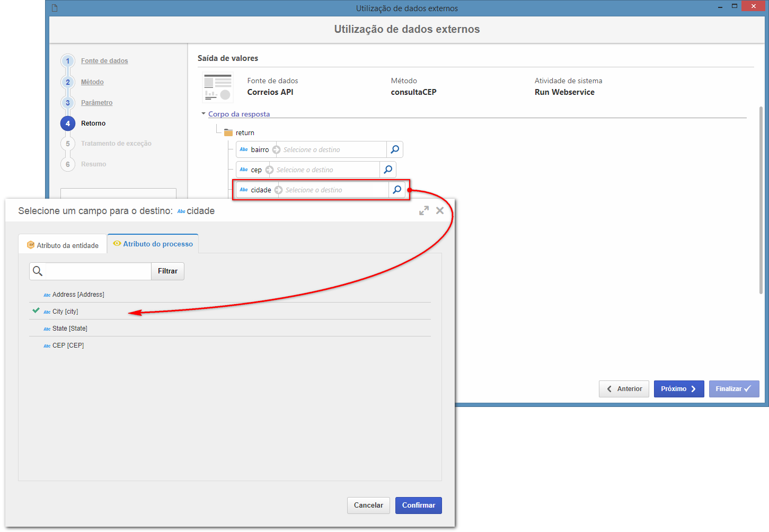Screen dimensions: 769x532
Task: Click the Confirmar button
Action: 419,506
